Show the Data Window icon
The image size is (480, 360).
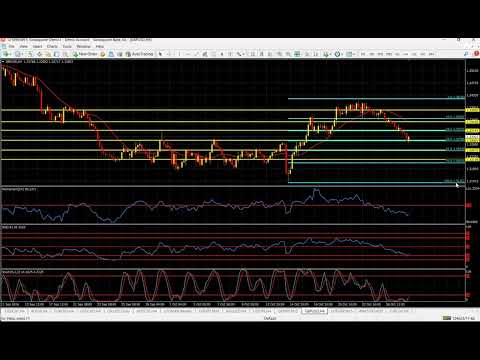tap(39, 54)
